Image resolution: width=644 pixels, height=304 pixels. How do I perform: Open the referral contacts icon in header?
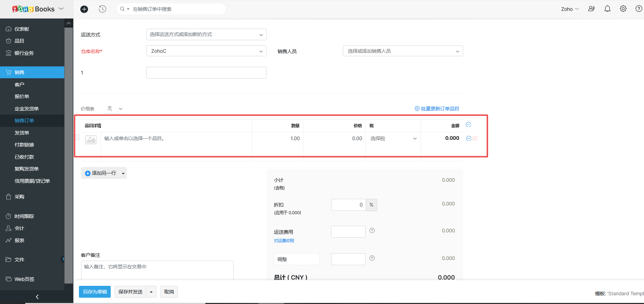click(x=591, y=9)
